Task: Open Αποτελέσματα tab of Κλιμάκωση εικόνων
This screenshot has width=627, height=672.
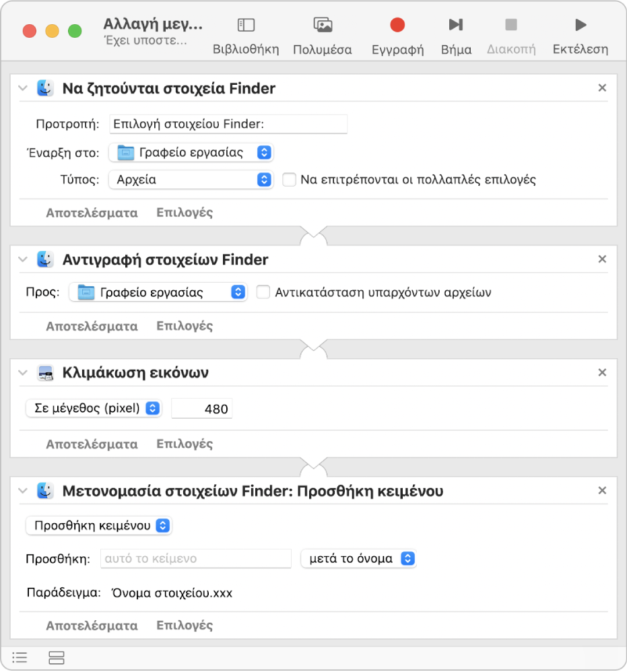Action: pos(92,444)
